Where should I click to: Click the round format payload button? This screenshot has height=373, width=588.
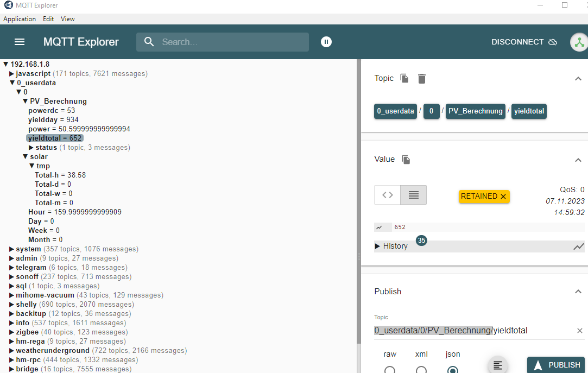[x=498, y=365]
